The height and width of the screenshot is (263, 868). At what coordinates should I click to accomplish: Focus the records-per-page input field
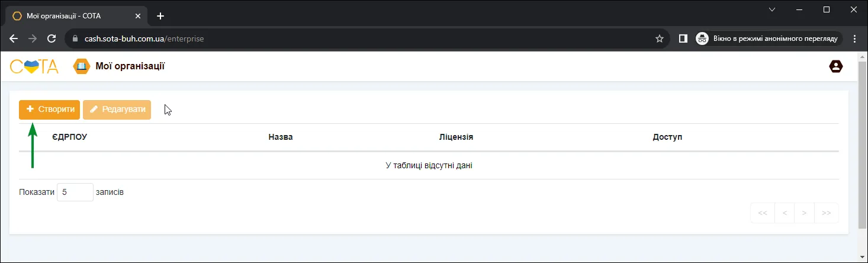pos(75,193)
